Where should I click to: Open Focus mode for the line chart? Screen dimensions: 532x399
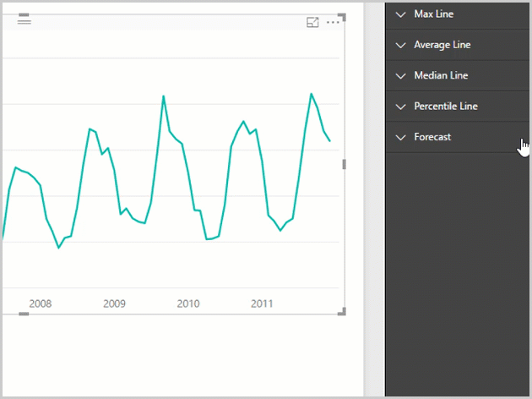312,22
